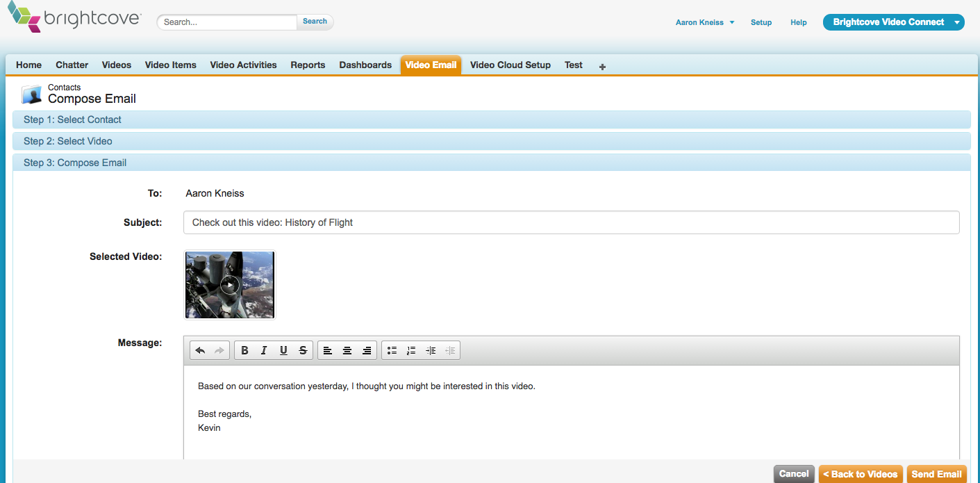Go to the Home tab
Image resolution: width=980 pixels, height=483 pixels.
coord(29,65)
